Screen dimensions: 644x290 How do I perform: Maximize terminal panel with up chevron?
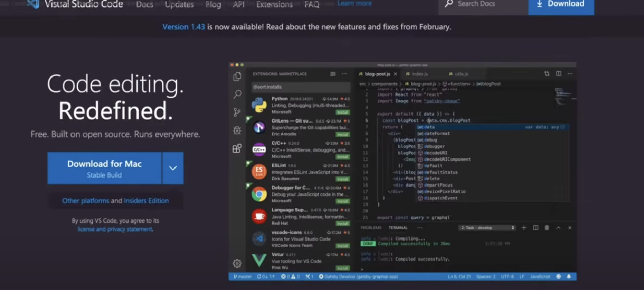[x=558, y=228]
